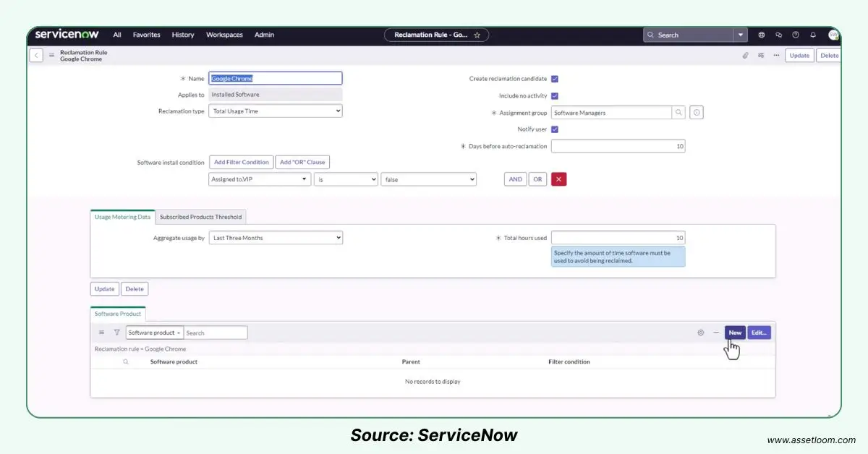Open the History menu
The image size is (868, 454).
(183, 35)
